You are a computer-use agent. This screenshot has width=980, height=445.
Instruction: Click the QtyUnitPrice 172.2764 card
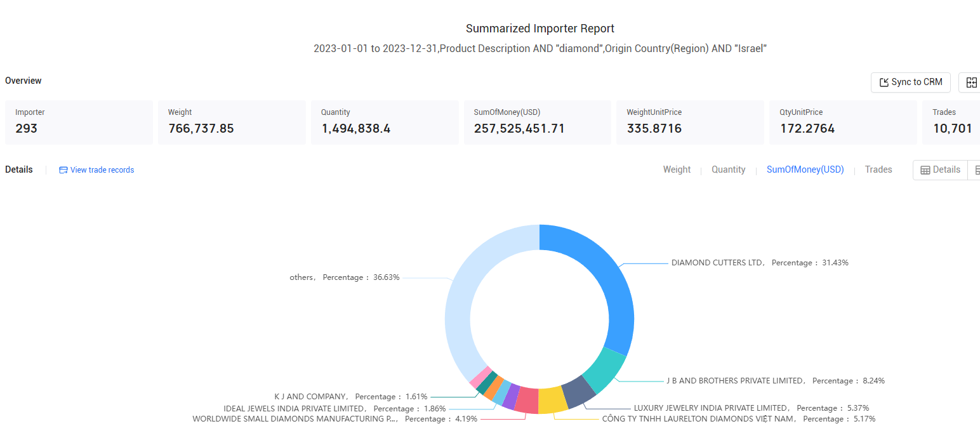click(843, 123)
